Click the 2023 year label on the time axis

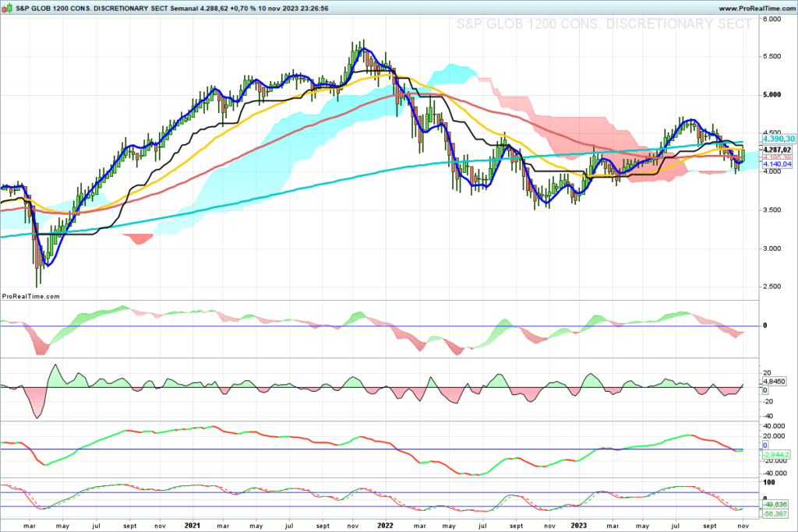pyautogui.click(x=579, y=526)
